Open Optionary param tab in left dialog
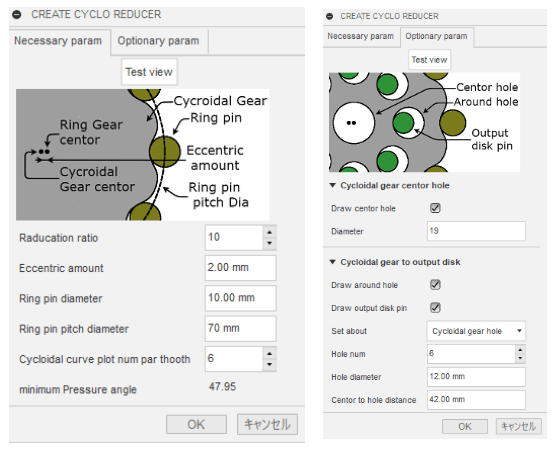 [x=158, y=41]
